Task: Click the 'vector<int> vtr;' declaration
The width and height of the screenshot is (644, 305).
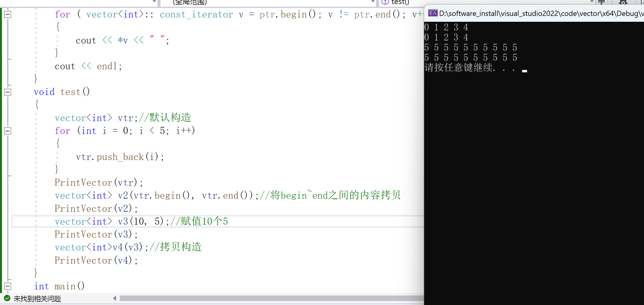Action: (x=96, y=118)
